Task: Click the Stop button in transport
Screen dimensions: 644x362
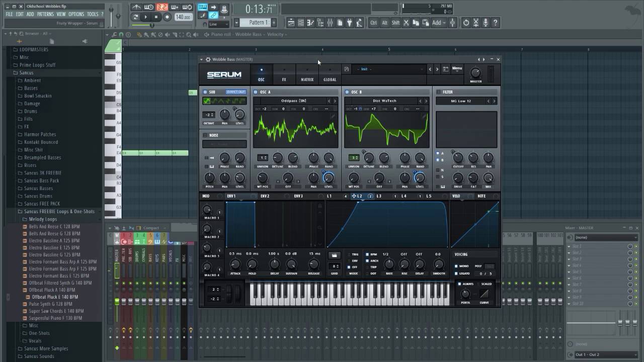Action: (x=156, y=17)
